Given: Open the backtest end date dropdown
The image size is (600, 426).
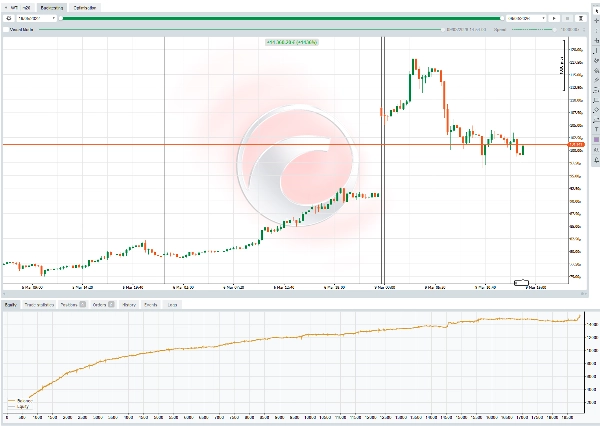Looking at the screenshot, I should (x=526, y=18).
